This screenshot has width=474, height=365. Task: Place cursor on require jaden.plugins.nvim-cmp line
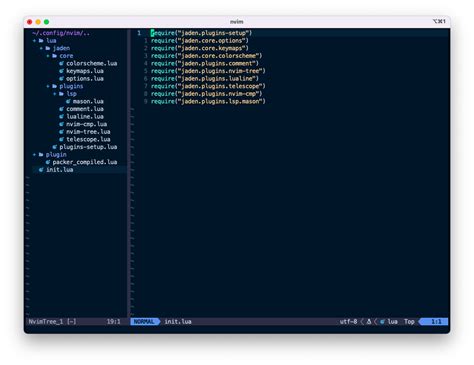(x=206, y=94)
